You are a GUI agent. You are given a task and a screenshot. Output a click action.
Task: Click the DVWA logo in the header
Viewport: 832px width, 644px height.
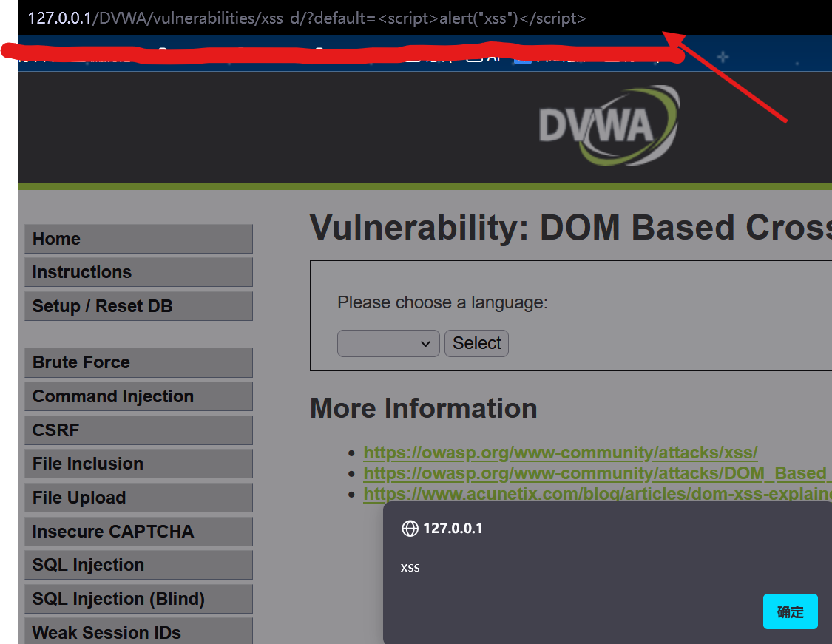pos(609,125)
